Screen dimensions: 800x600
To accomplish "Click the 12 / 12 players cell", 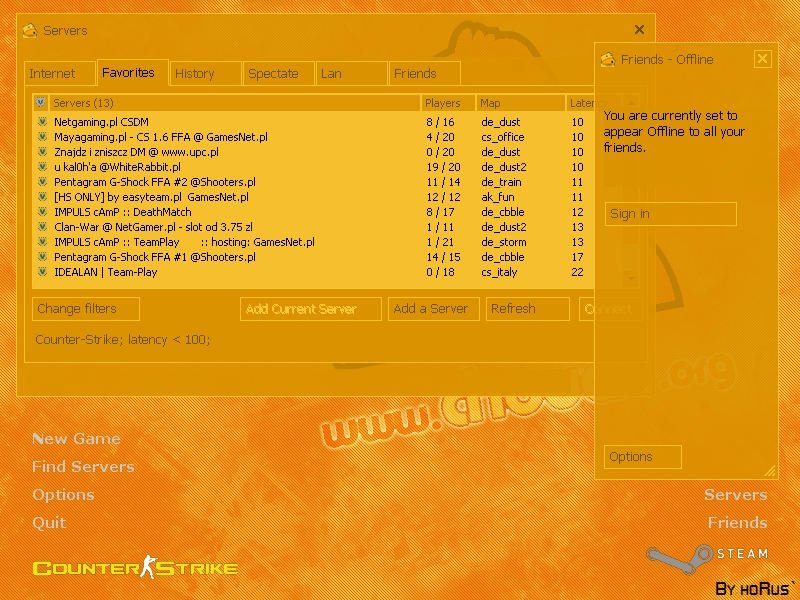I will (x=443, y=197).
